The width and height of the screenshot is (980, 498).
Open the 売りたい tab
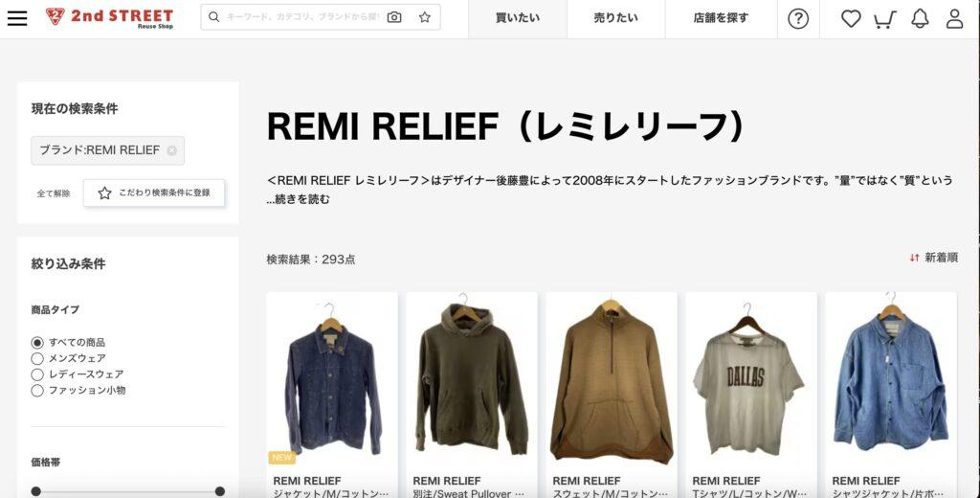616,19
